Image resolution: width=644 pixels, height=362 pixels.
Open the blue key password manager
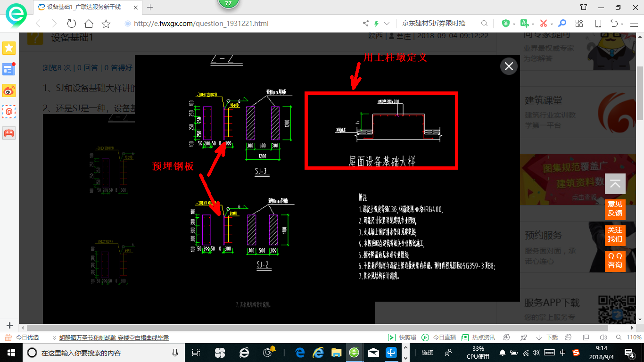click(x=562, y=24)
